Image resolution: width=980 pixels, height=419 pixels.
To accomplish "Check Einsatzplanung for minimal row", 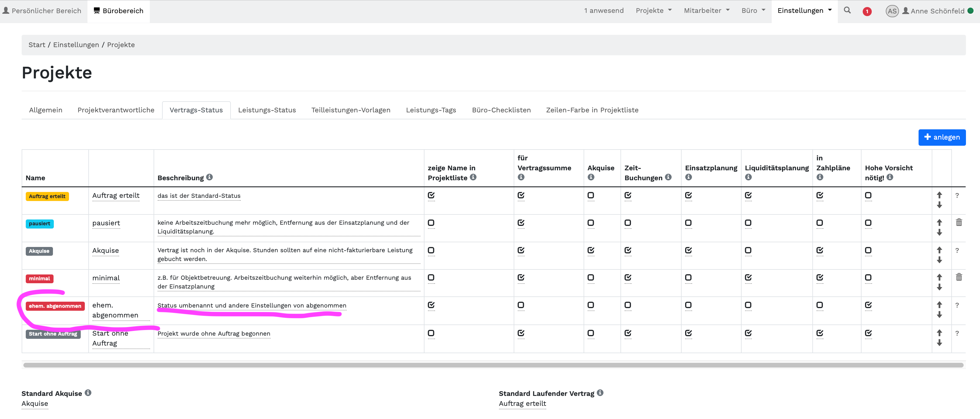I will click(688, 277).
